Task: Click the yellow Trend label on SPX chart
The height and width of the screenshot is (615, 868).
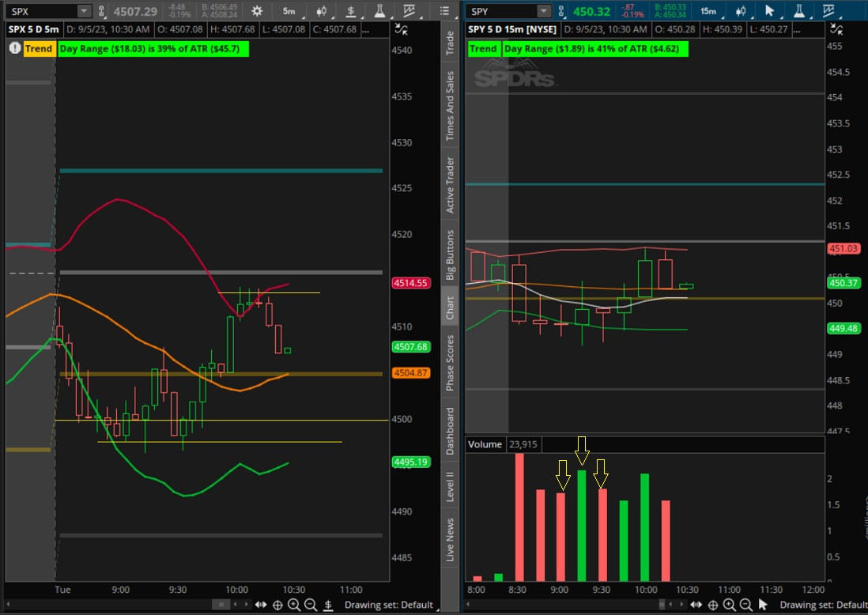Action: [38, 49]
